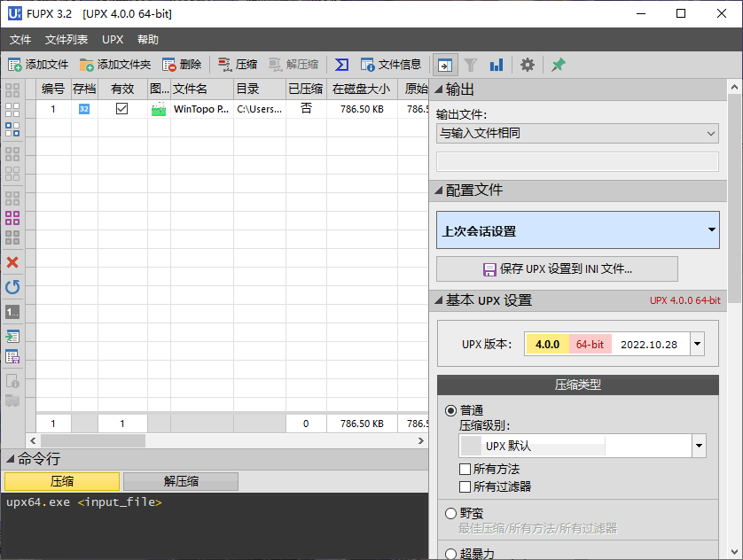Click the save list icon with purple disk
This screenshot has width=743, height=560.
tap(12, 356)
